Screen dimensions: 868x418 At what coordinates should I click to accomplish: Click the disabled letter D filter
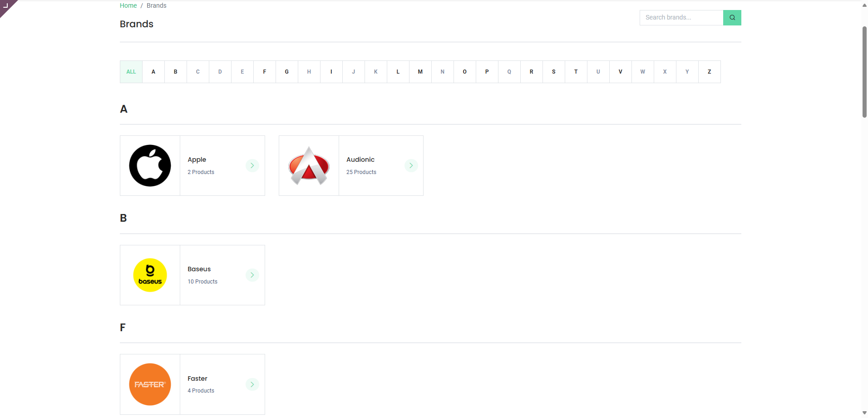[x=220, y=72]
